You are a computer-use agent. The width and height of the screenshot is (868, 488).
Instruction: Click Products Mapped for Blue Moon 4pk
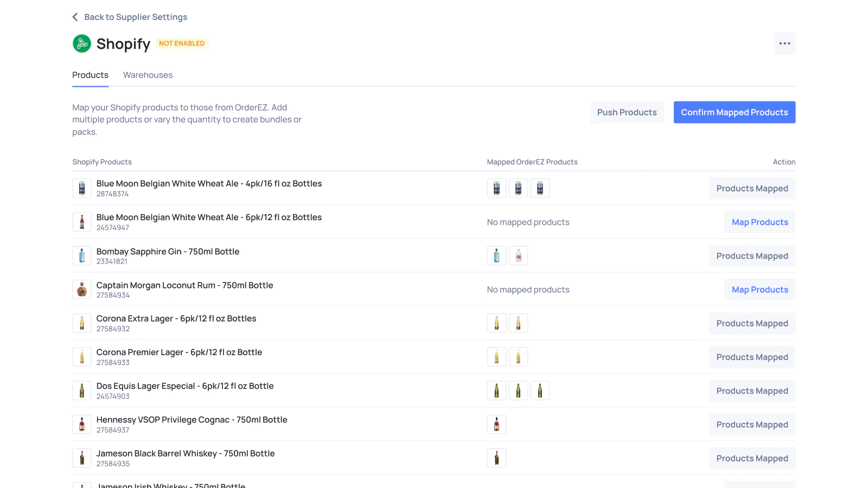[752, 188]
